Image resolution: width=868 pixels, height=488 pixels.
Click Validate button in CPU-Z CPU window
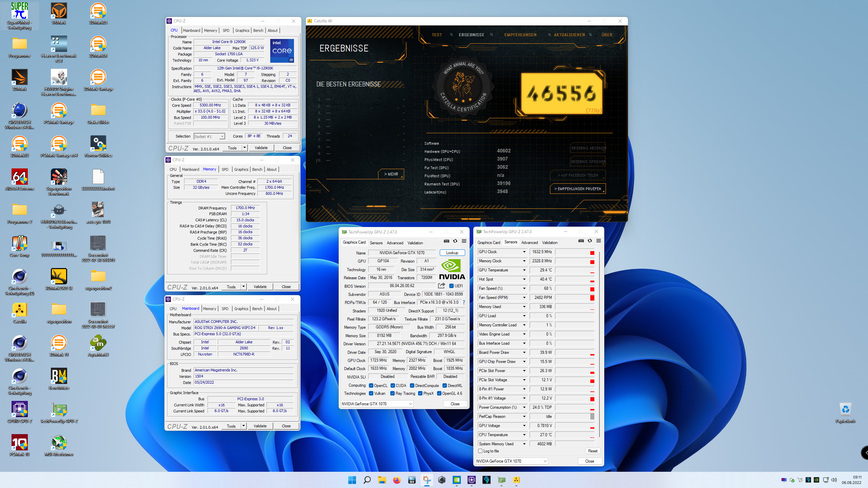click(x=261, y=148)
